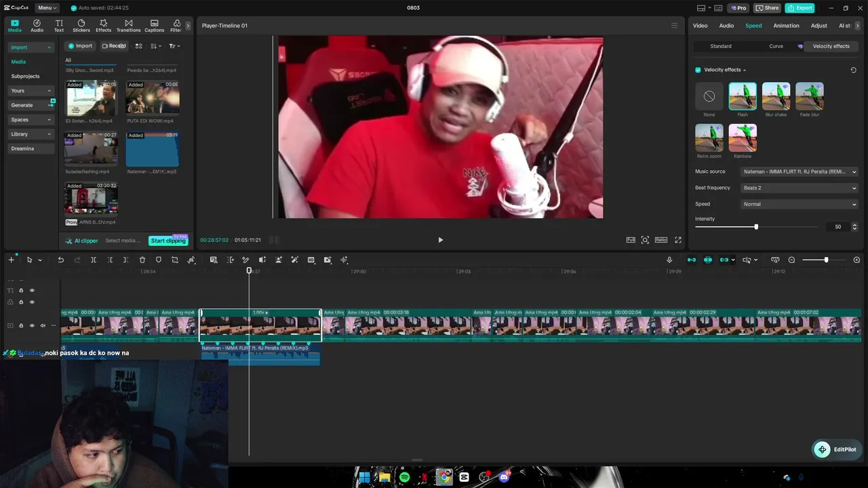Screen dimensions: 868x488
Task: Open the Captions tab
Action: [x=154, y=26]
